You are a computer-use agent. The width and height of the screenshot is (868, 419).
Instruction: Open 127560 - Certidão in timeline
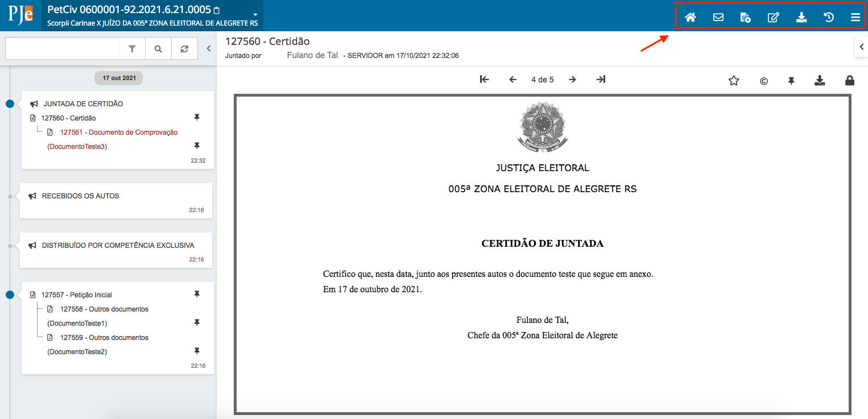point(68,118)
